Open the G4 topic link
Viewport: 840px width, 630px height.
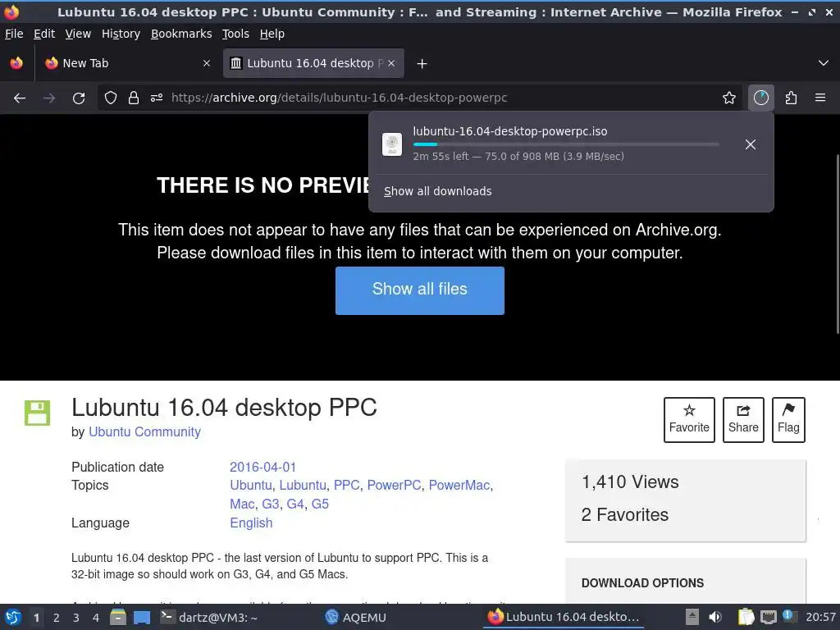(295, 504)
